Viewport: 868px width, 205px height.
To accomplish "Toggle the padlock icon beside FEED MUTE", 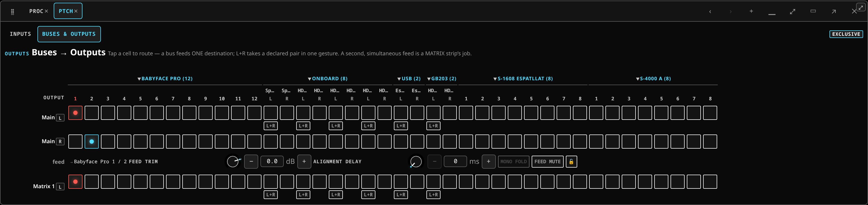I will click(571, 162).
